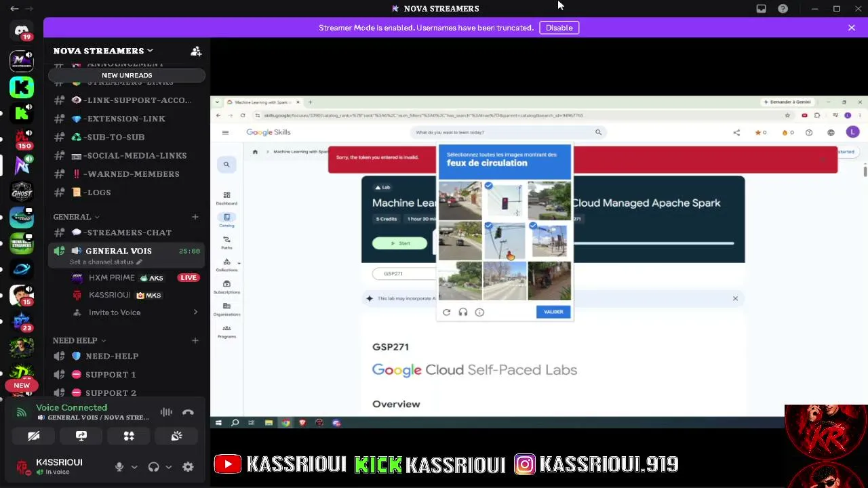The height and width of the screenshot is (488, 868).
Task: Toggle the camera on in voice panel
Action: (33, 436)
